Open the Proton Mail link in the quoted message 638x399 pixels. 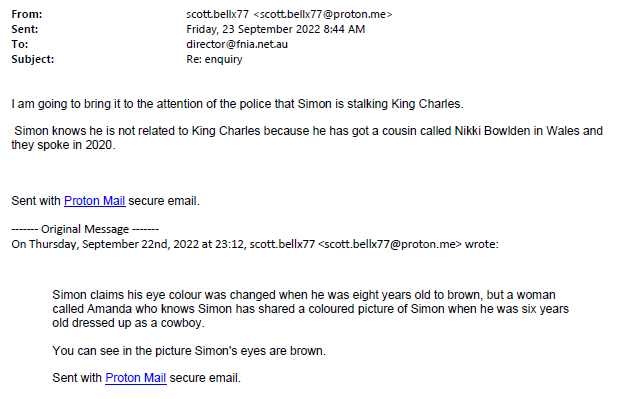tap(135, 378)
